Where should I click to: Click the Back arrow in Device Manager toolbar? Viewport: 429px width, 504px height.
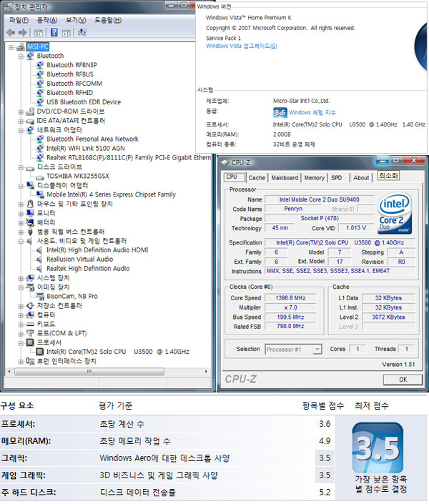coord(11,32)
